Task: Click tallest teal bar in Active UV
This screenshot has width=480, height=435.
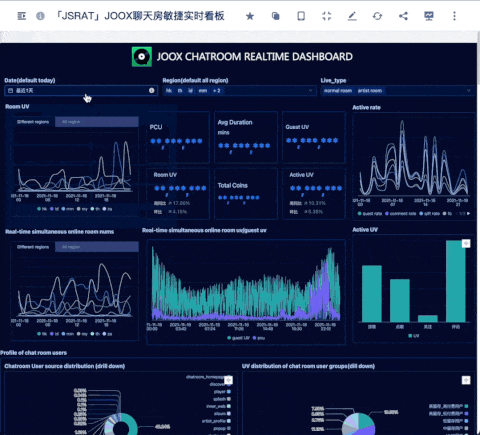Action: (456, 281)
